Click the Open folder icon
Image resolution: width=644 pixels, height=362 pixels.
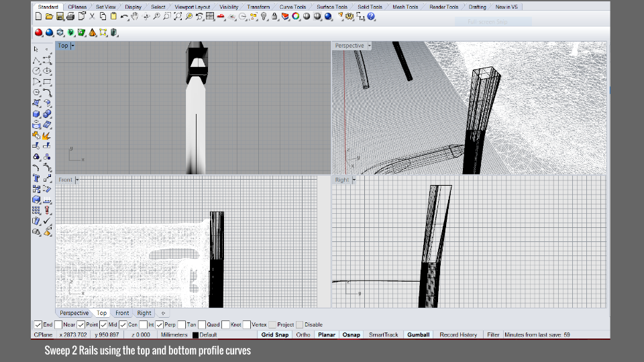pyautogui.click(x=49, y=16)
